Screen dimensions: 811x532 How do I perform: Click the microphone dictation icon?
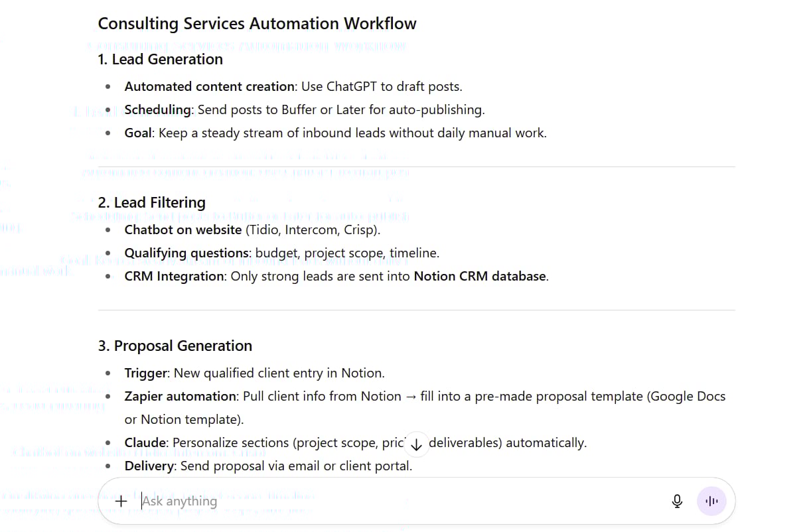point(677,501)
